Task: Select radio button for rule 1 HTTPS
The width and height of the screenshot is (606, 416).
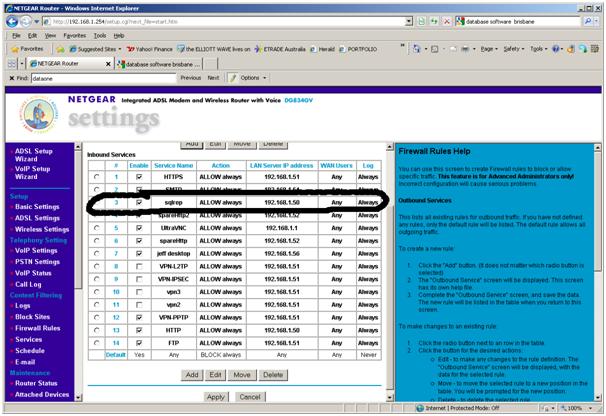Action: click(x=97, y=177)
